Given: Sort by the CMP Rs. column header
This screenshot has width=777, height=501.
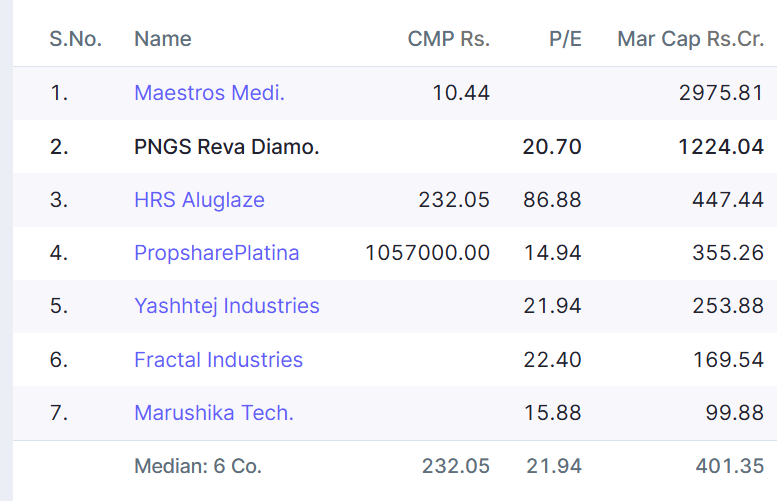Looking at the screenshot, I should click(448, 39).
